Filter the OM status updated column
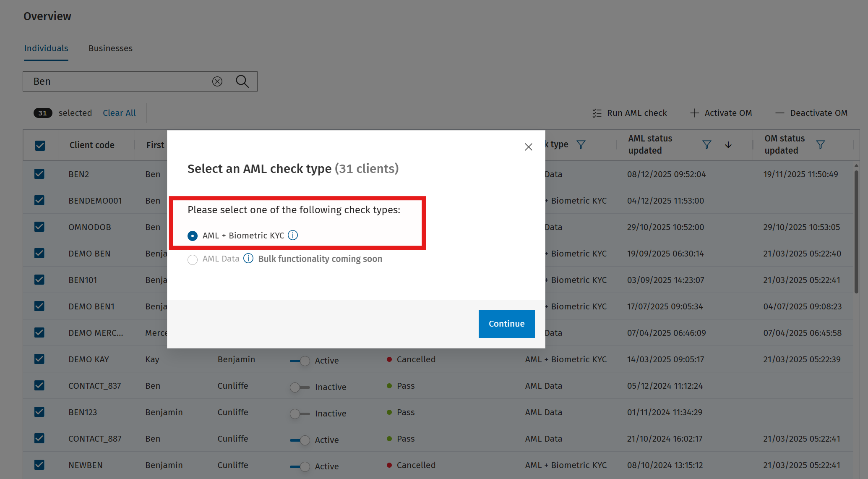 point(820,145)
